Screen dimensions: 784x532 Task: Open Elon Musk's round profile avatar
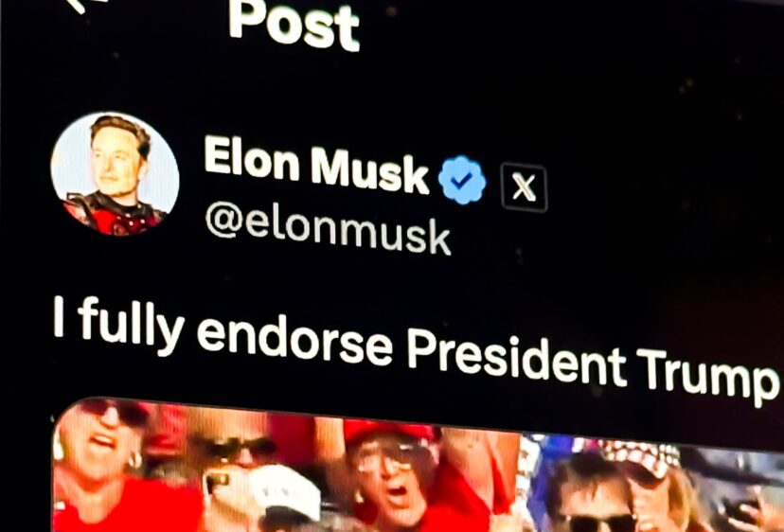tap(115, 173)
